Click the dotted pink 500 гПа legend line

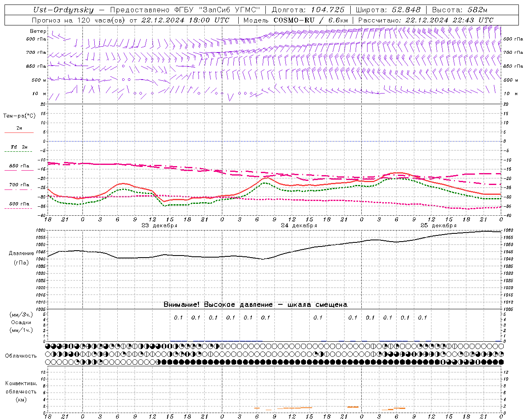18,208
